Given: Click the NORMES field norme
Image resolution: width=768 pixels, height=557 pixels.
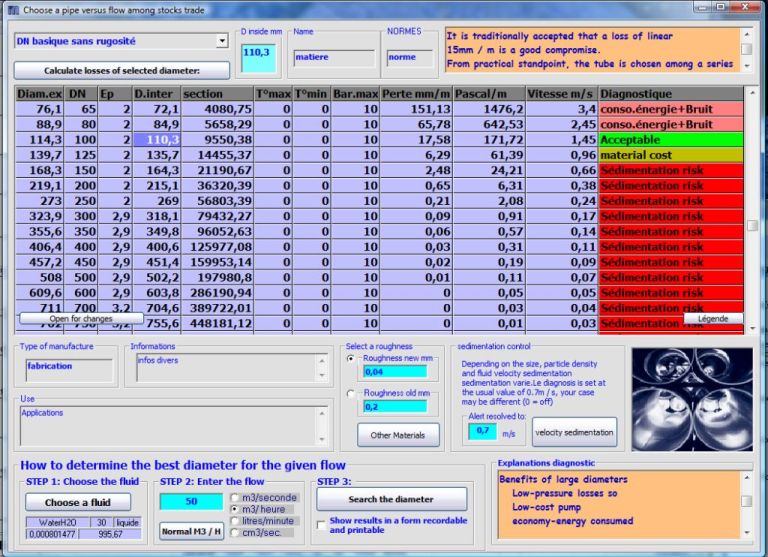Looking at the screenshot, I should (410, 58).
